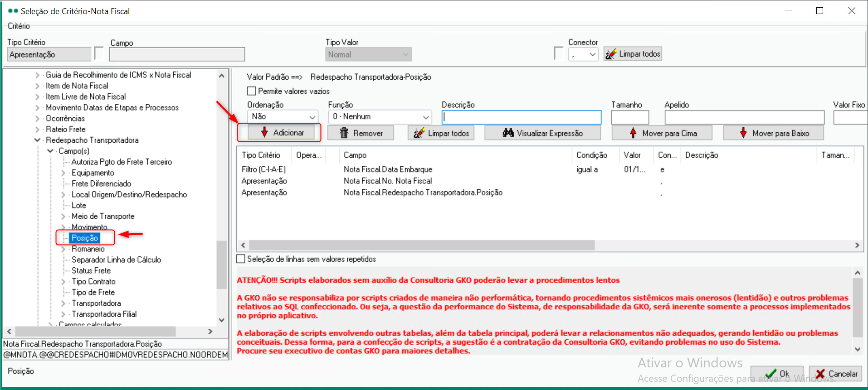Viewport: 868px width, 390px height.
Task: Click the app icon in the title bar
Action: (13, 11)
